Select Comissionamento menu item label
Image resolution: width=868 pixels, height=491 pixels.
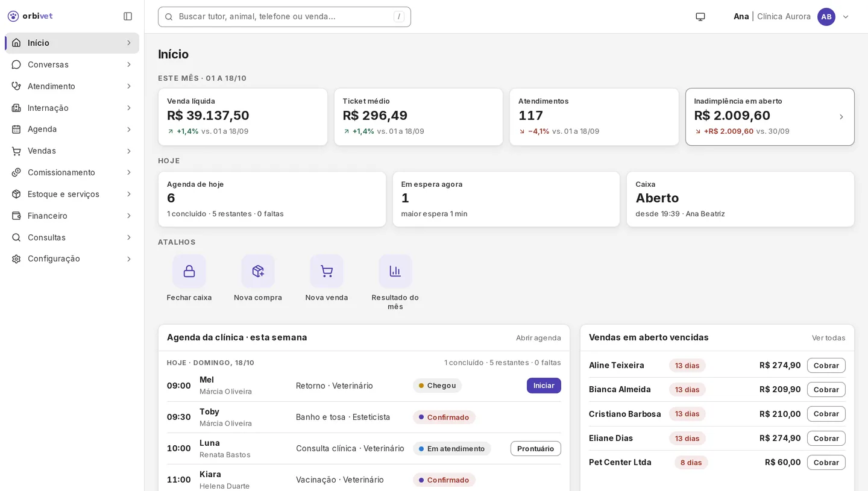pyautogui.click(x=61, y=172)
